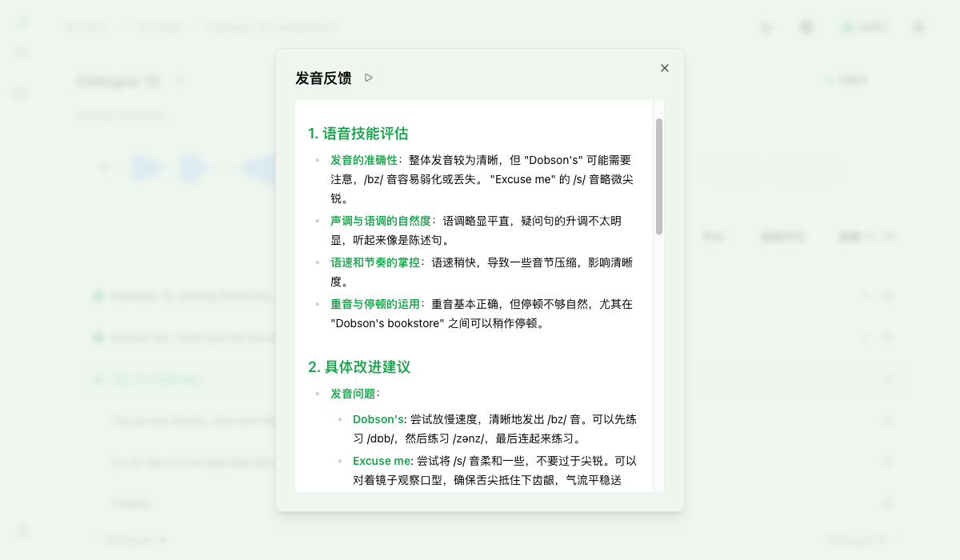960x560 pixels.
Task: Open the chevron on the second score row
Action: 887,337
